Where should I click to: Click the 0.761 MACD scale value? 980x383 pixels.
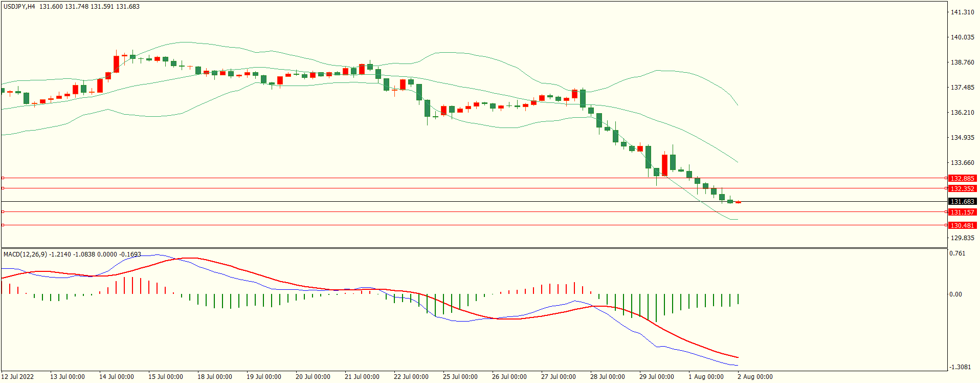click(x=957, y=253)
